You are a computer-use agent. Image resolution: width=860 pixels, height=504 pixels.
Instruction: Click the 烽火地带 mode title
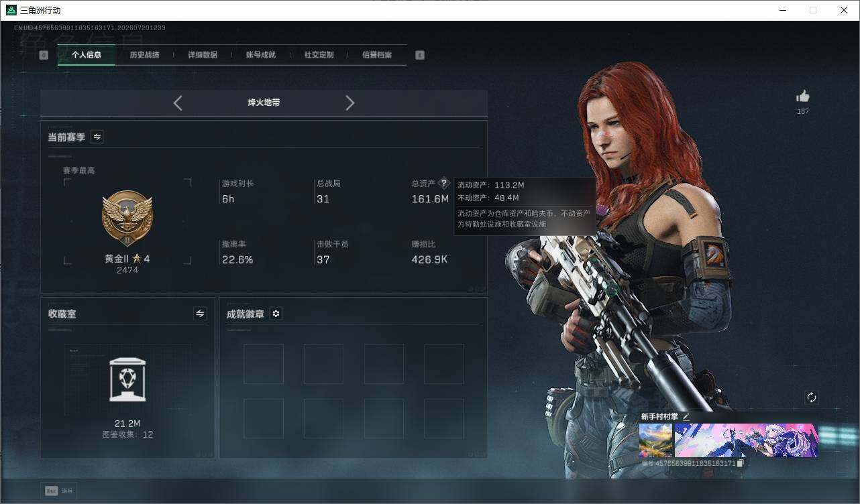(x=264, y=103)
